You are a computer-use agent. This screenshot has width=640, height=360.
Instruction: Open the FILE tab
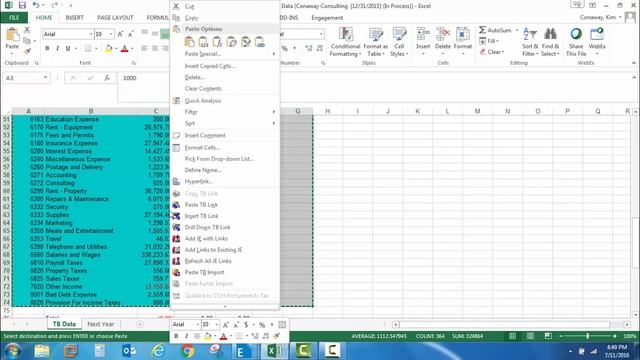(x=14, y=18)
